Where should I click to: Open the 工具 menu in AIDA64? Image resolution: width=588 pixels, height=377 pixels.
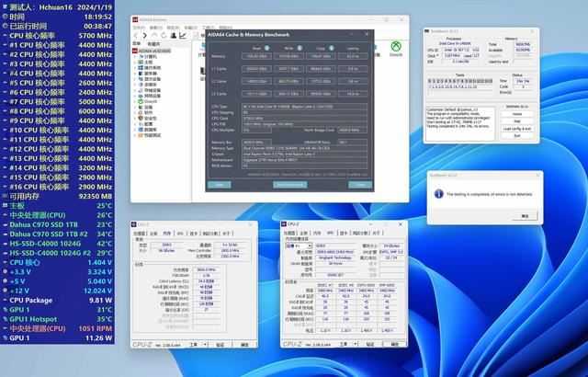coord(209,28)
